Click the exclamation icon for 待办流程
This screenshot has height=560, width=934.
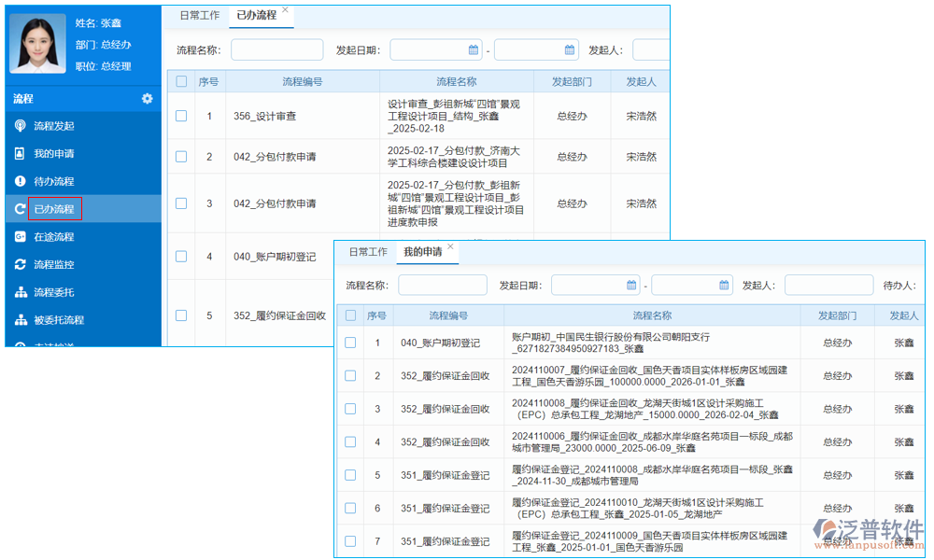(21, 181)
